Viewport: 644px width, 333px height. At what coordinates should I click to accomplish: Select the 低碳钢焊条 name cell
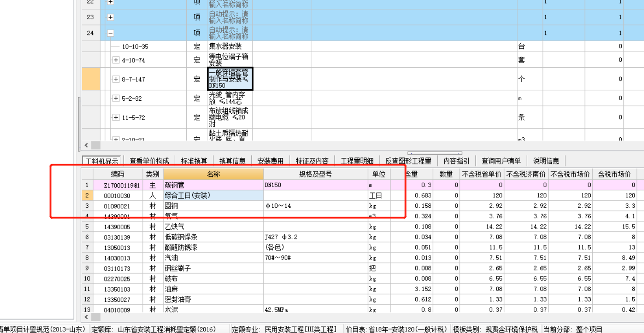tap(213, 237)
